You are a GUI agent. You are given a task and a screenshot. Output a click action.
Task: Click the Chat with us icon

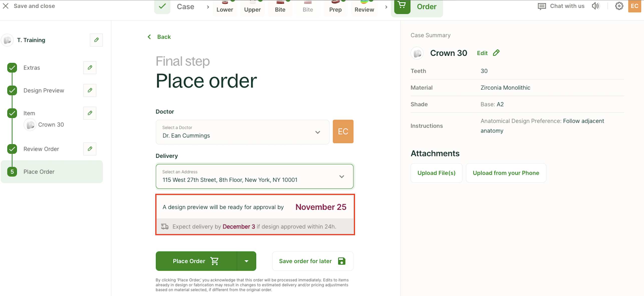(542, 6)
